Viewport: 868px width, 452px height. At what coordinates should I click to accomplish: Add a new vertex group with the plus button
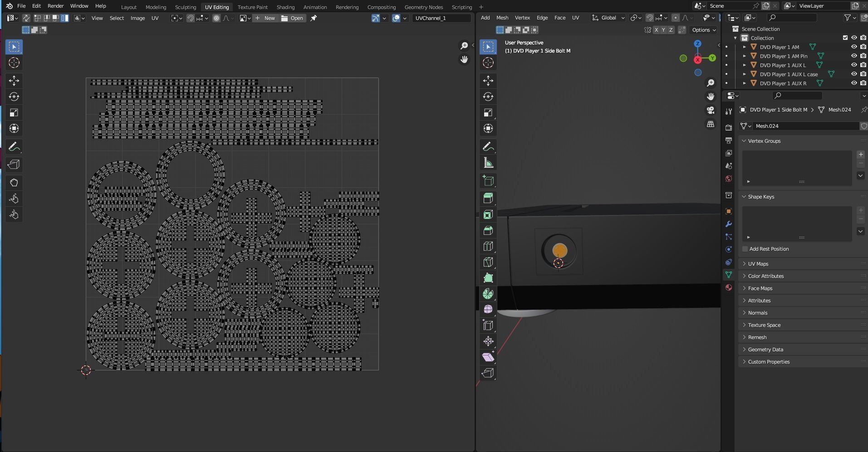point(860,155)
